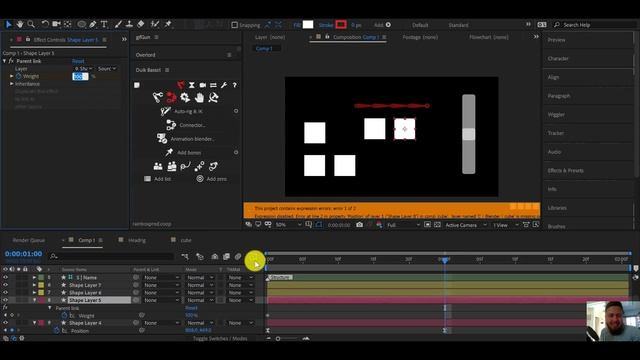Open Duik camera icon in top row
The height and width of the screenshot is (360, 640).
tap(203, 85)
